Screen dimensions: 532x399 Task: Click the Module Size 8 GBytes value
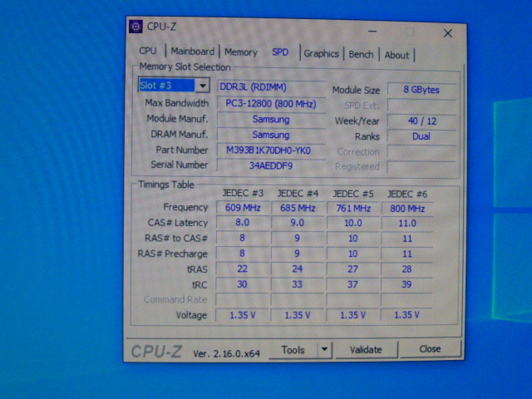(421, 90)
